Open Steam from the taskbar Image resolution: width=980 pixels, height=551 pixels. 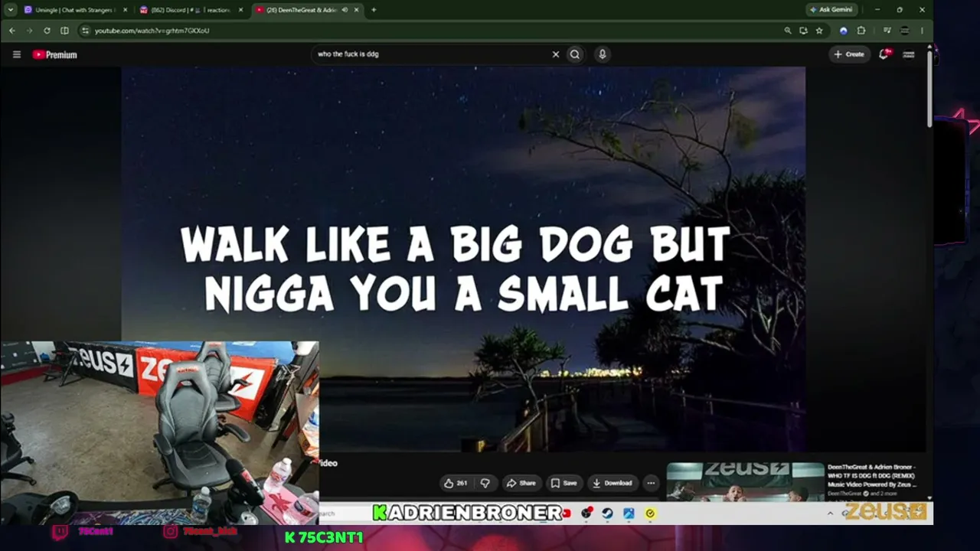click(607, 514)
